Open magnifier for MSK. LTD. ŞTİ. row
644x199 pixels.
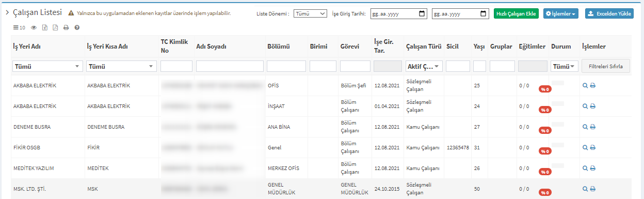[585, 189]
